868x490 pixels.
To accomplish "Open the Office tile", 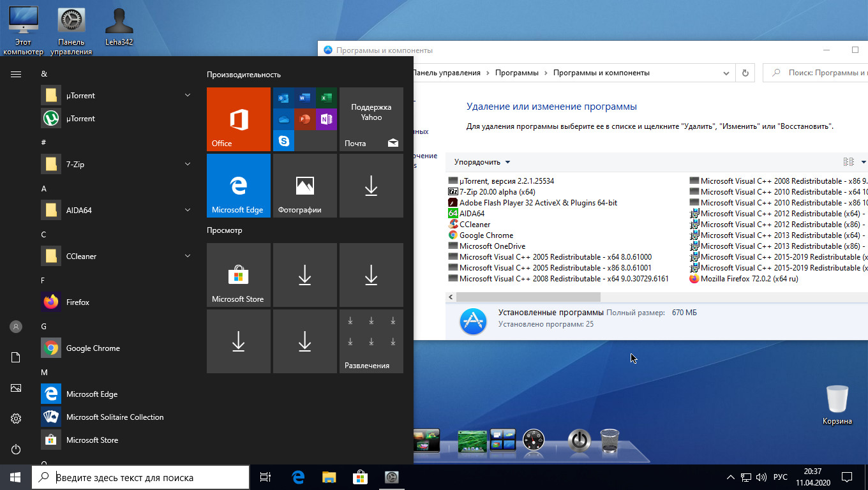I will tap(239, 119).
